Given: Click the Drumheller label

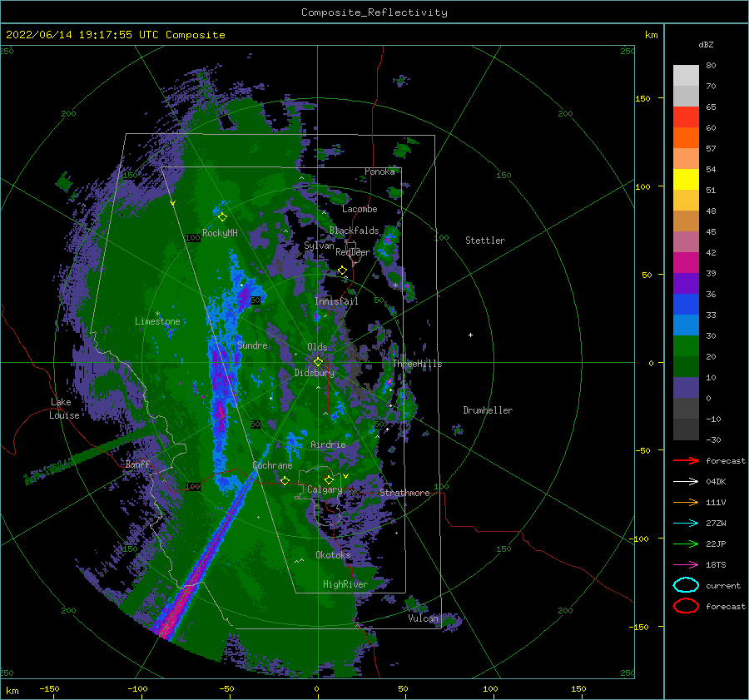Looking at the screenshot, I should click(488, 410).
